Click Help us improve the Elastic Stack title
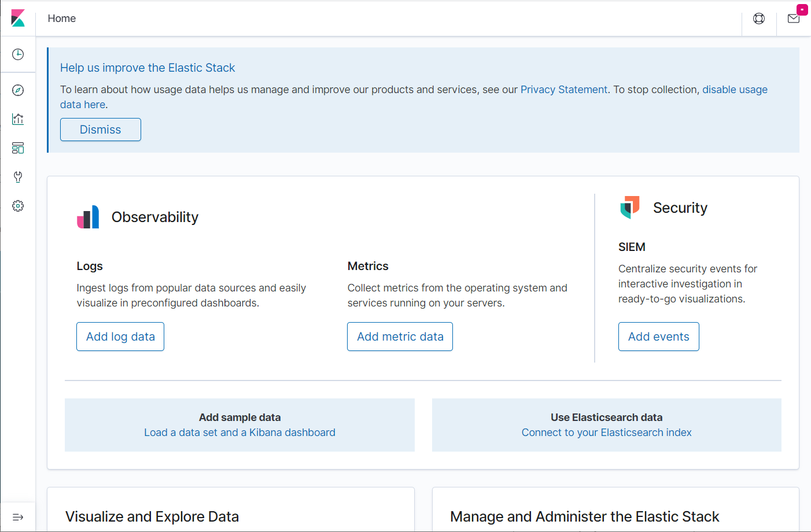The image size is (811, 532). (148, 68)
